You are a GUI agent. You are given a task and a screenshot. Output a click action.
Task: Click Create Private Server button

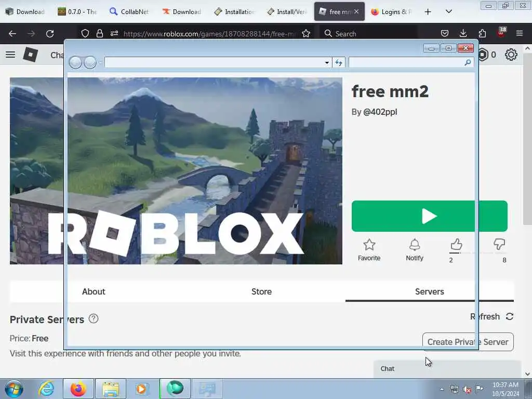pyautogui.click(x=468, y=342)
